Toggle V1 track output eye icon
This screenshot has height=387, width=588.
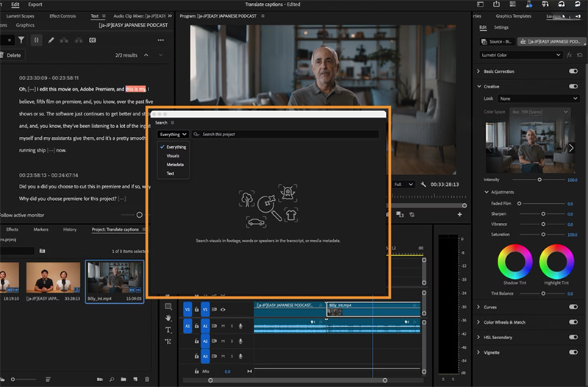[x=223, y=310]
